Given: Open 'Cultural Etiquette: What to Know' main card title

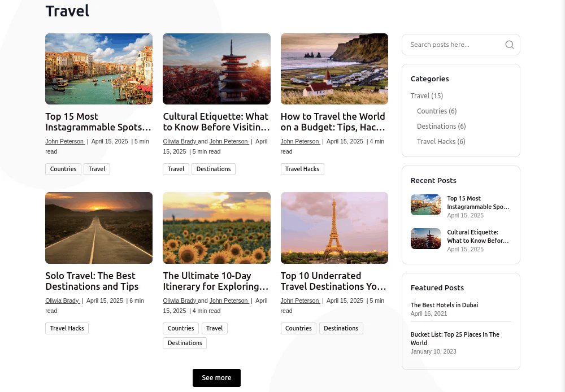Looking at the screenshot, I should tap(216, 122).
